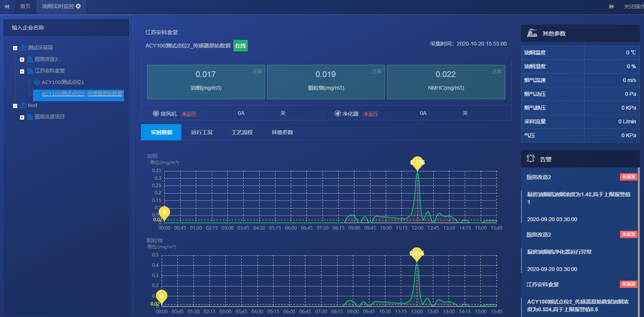The image size is (644, 317).
Task: Switch to the 实时数据 tab
Action: (161, 132)
